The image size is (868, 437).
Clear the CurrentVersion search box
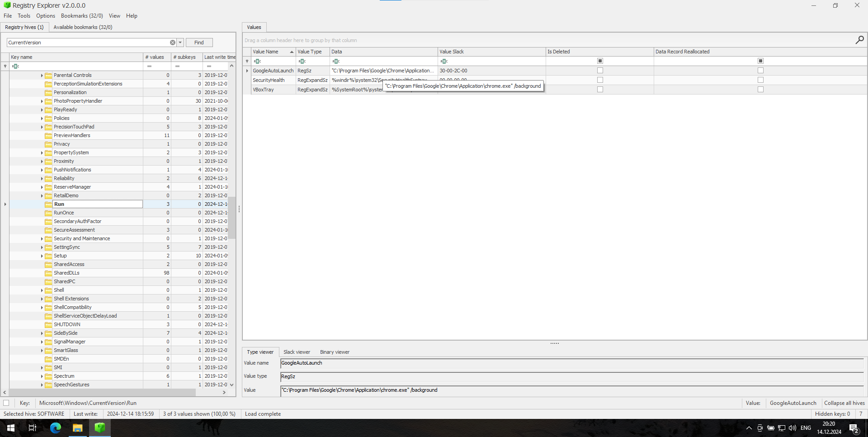click(173, 43)
